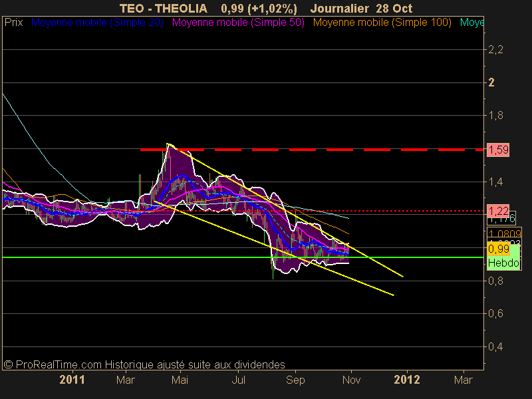Click the 'Journalier 28 Oct' timeframe label
532x399 pixels.
pos(361,8)
